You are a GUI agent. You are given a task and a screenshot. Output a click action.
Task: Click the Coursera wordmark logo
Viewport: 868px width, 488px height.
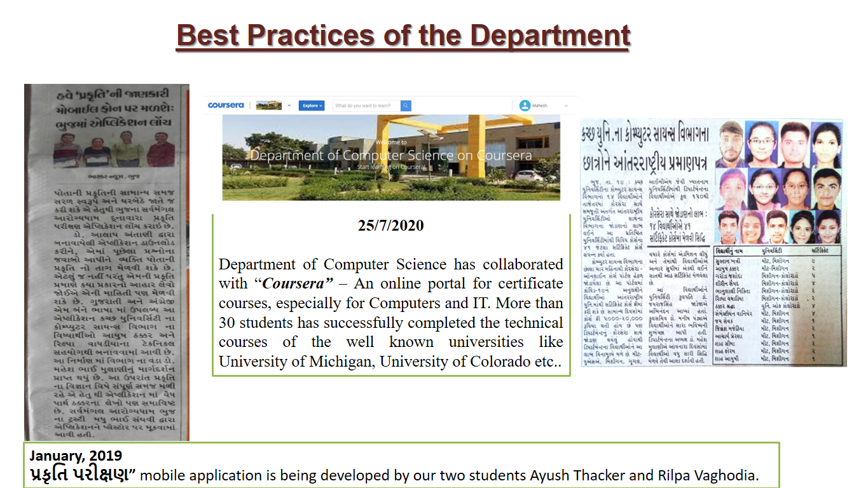[x=225, y=104]
